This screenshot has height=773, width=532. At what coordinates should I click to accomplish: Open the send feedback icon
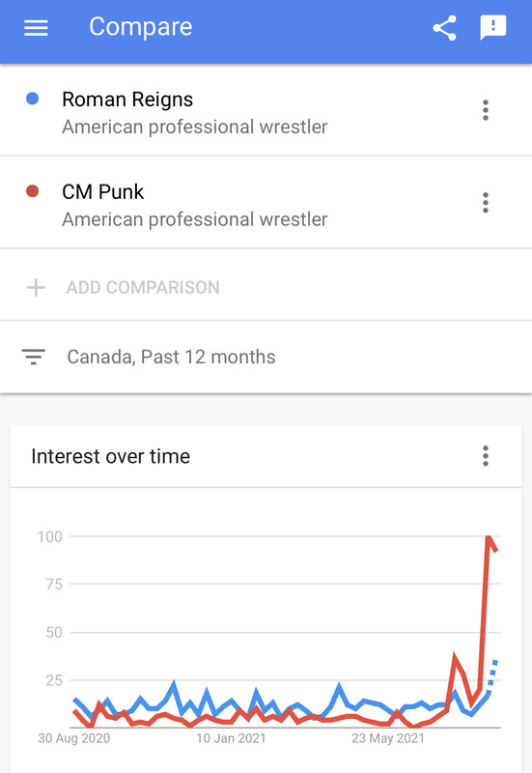point(492,28)
